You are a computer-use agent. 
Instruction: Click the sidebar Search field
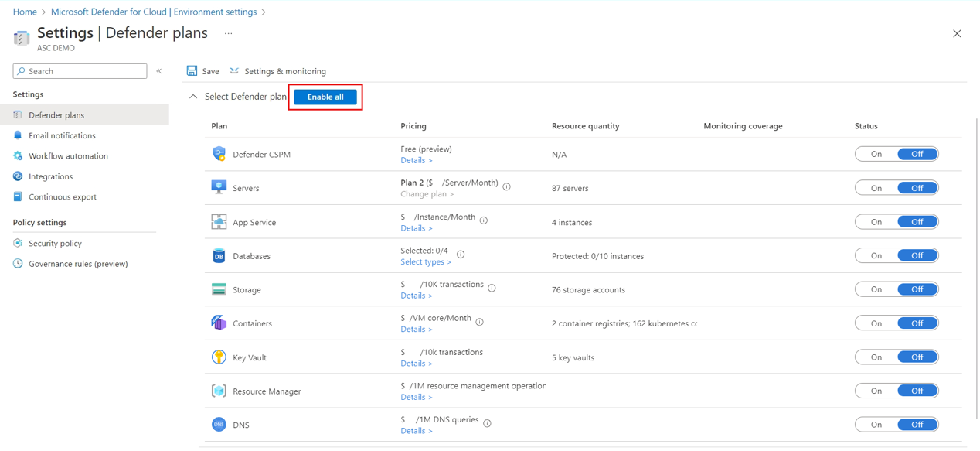pos(80,71)
